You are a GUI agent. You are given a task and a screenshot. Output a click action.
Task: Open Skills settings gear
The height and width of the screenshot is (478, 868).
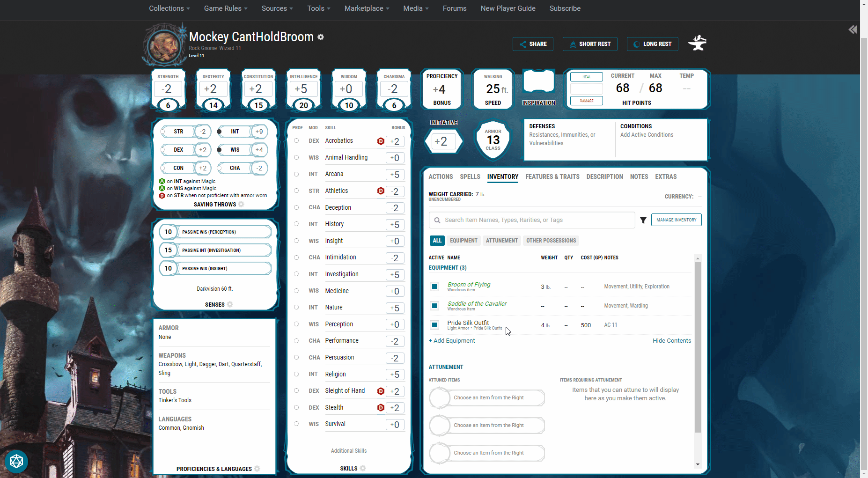(363, 468)
